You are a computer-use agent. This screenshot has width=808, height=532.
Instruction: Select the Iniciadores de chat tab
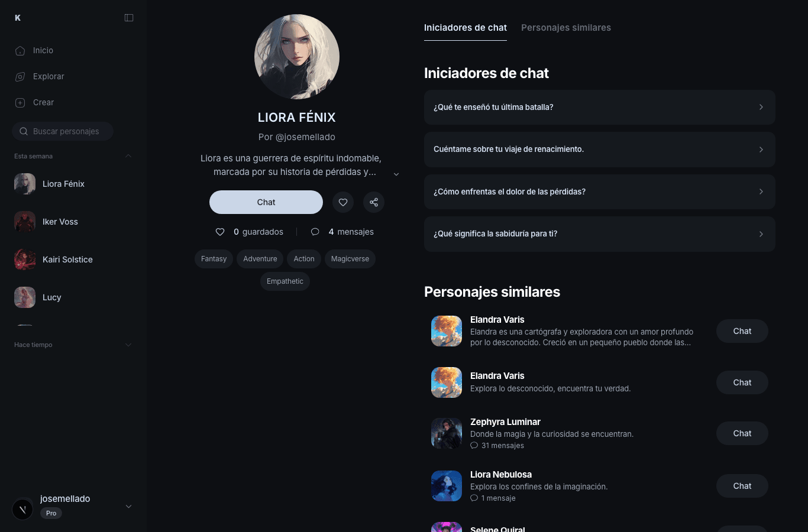click(465, 28)
